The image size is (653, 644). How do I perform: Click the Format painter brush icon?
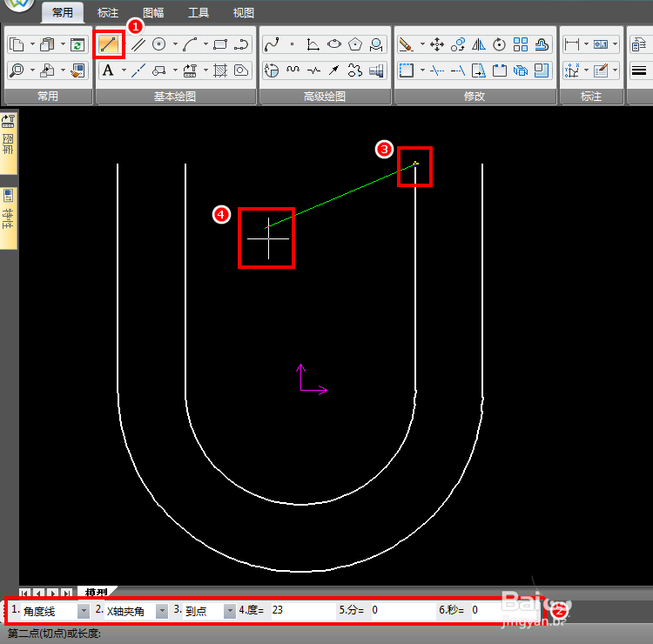[x=77, y=70]
